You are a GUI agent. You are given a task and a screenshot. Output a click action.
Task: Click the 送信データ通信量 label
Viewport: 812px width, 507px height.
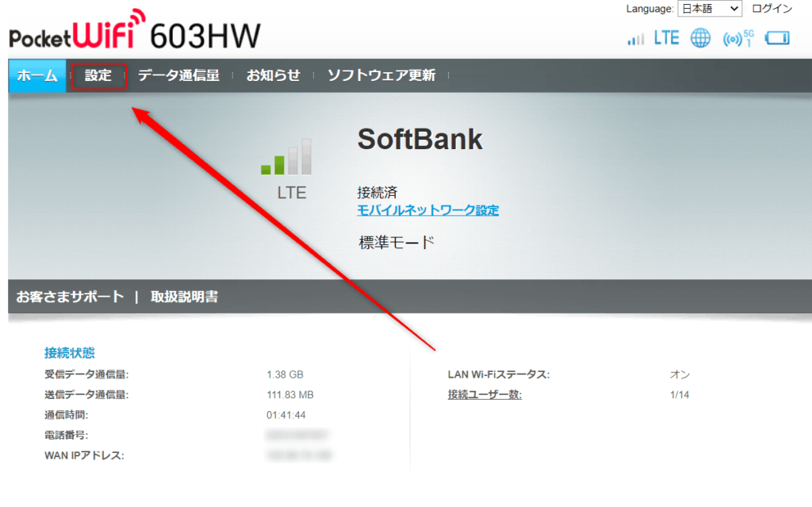pyautogui.click(x=86, y=395)
